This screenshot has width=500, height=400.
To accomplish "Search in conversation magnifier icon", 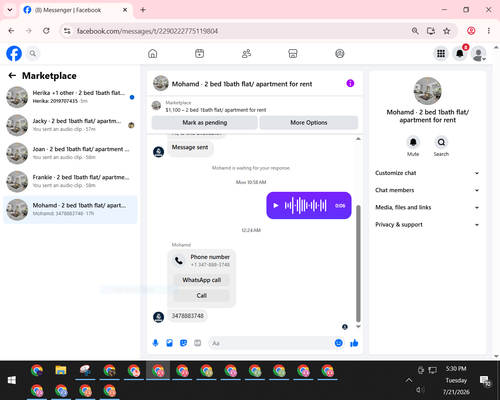I will pyautogui.click(x=441, y=142).
